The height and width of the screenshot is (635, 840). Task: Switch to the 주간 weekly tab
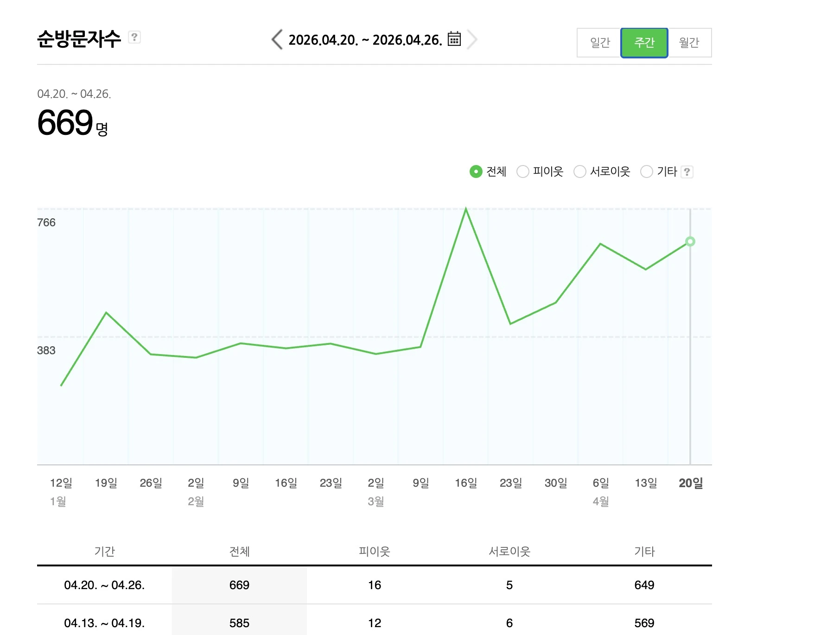pos(644,43)
